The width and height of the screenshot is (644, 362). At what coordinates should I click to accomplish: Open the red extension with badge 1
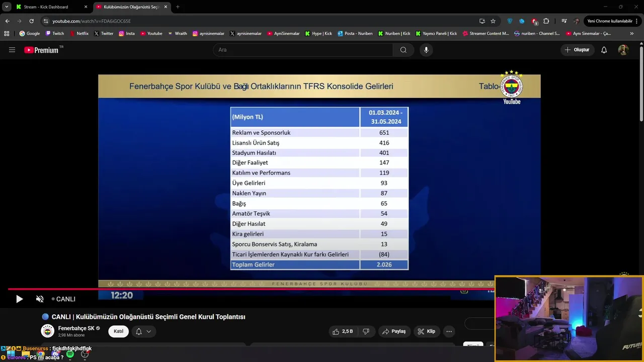[534, 21]
